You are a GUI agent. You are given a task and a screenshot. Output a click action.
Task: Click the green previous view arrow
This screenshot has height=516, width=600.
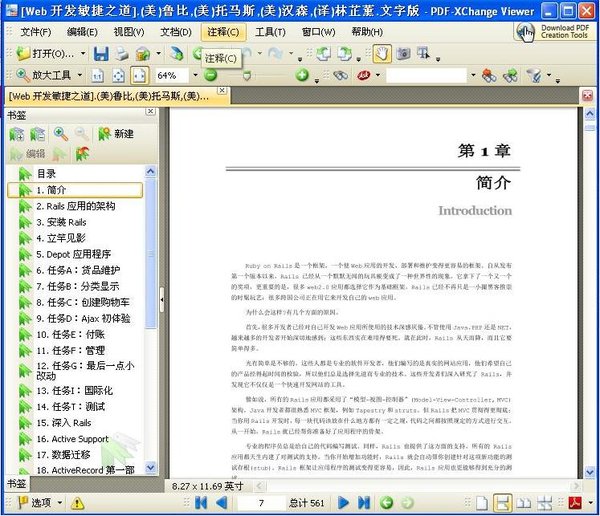(x=387, y=503)
